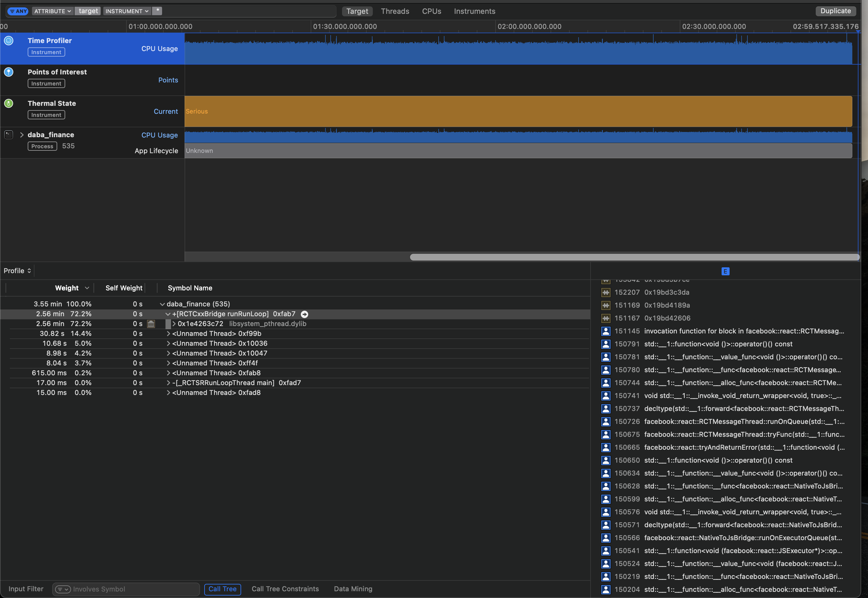The image size is (868, 598).
Task: Expand Unnamed Thread 0xf99b row
Action: [x=168, y=333]
